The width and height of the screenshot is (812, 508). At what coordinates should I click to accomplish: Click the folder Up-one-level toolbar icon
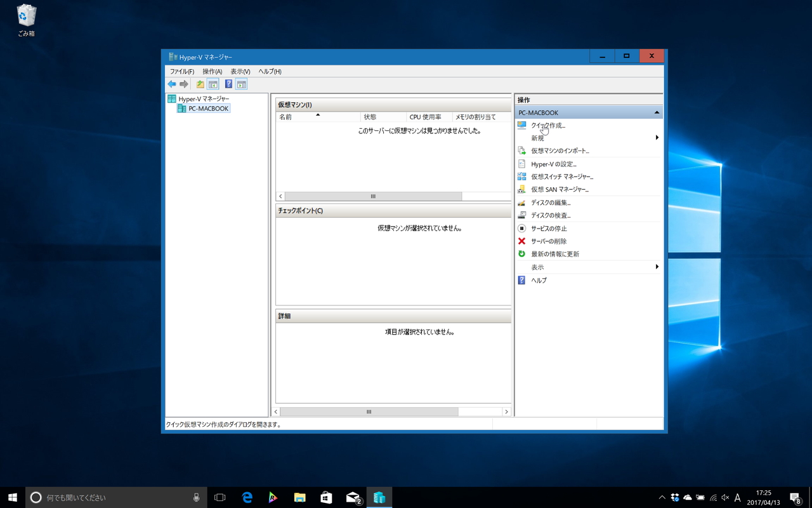(x=200, y=84)
